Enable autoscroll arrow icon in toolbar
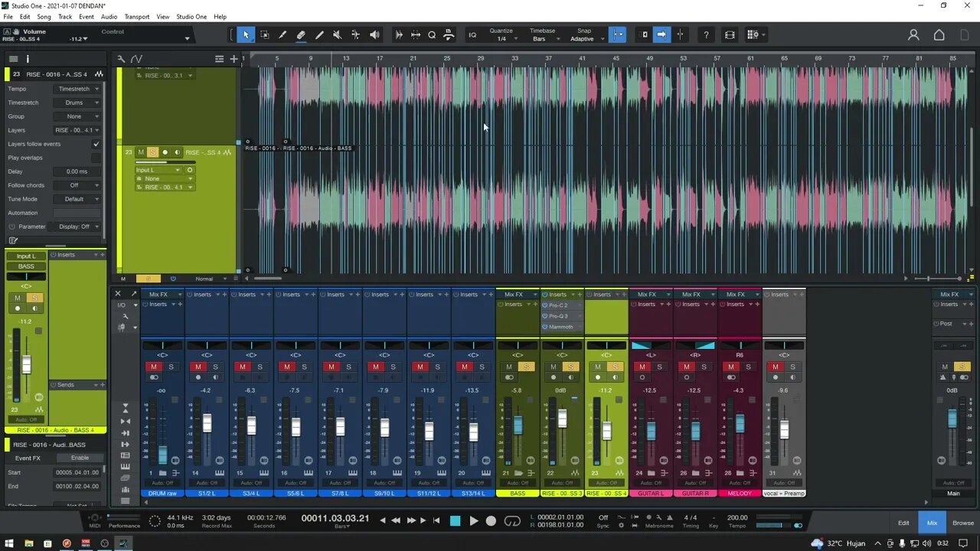The height and width of the screenshot is (551, 980). [x=661, y=34]
